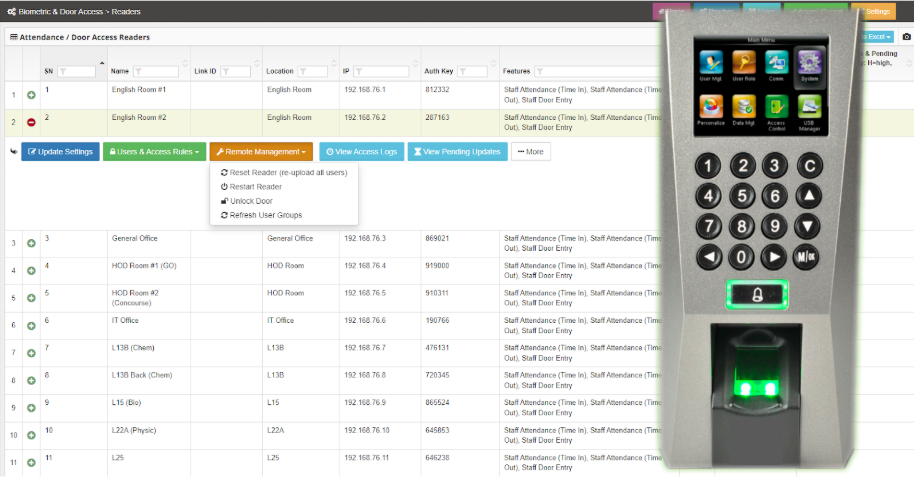Click the gears icon beside Biometric & Door Access
The width and height of the screenshot is (914, 481).
pos(11,12)
